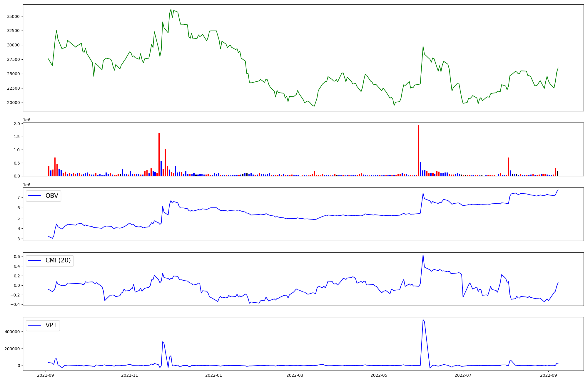Select the 2022-05 x-axis date label

(379, 375)
